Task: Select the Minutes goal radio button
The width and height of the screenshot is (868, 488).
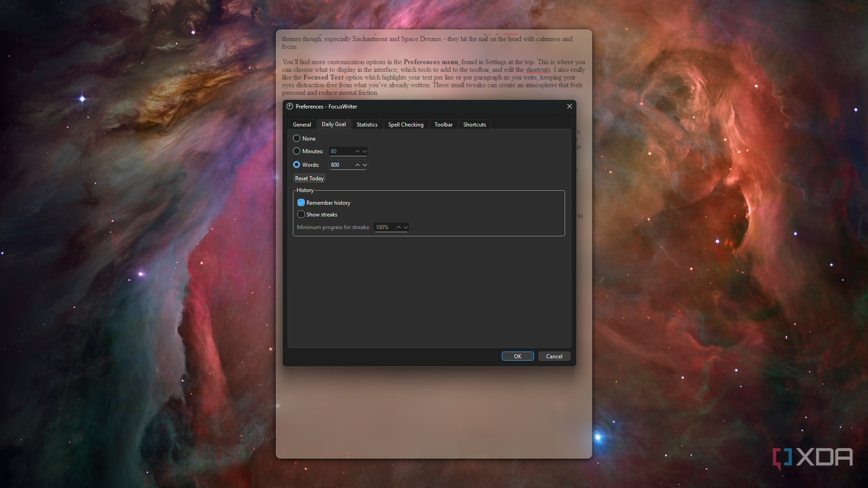Action: 297,151
